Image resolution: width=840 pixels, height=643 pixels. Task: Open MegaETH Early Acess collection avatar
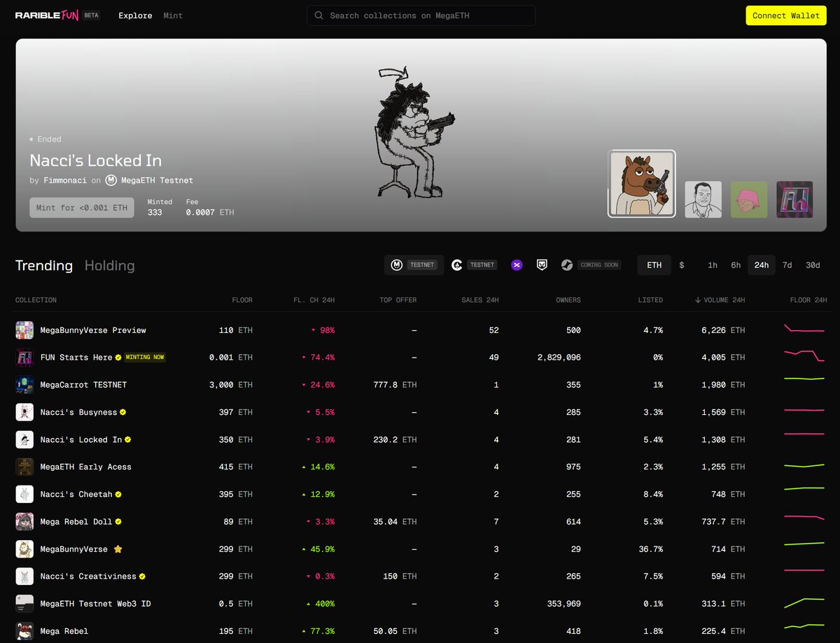(24, 467)
